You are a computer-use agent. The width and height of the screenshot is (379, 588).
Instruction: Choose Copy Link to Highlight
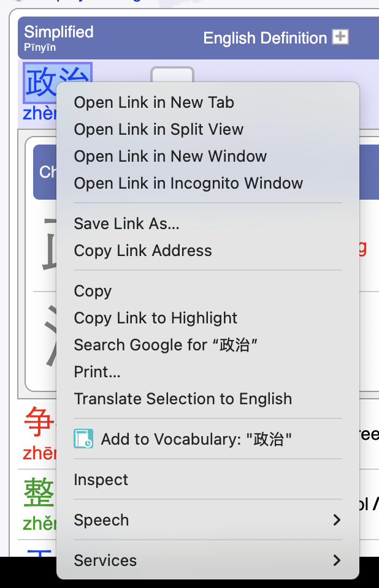[x=155, y=318]
